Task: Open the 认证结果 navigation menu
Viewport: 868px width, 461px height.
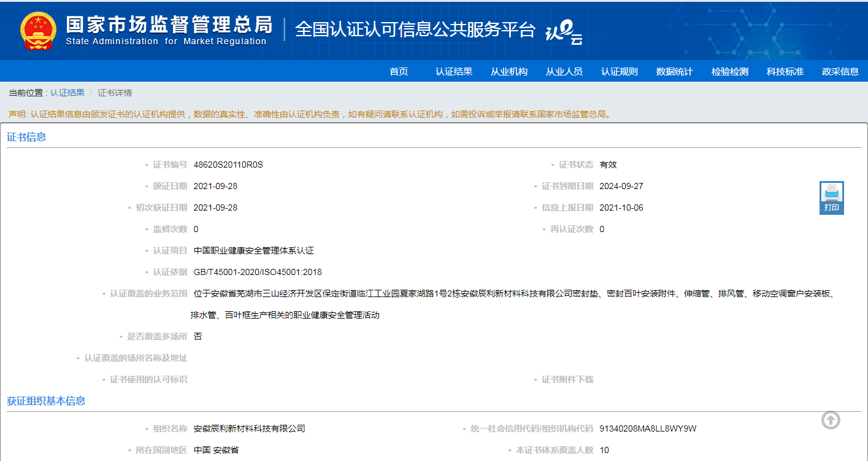Action: (x=454, y=71)
